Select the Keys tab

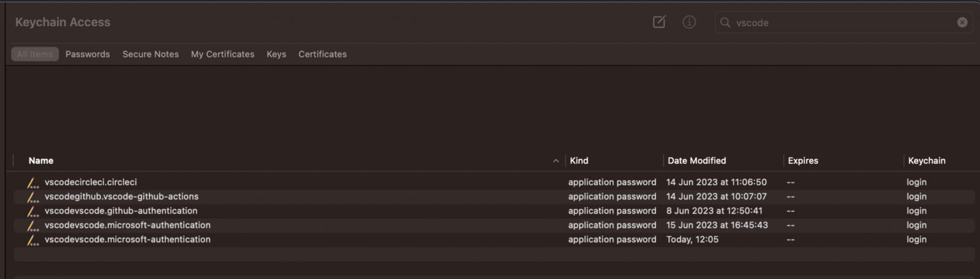pyautogui.click(x=276, y=54)
